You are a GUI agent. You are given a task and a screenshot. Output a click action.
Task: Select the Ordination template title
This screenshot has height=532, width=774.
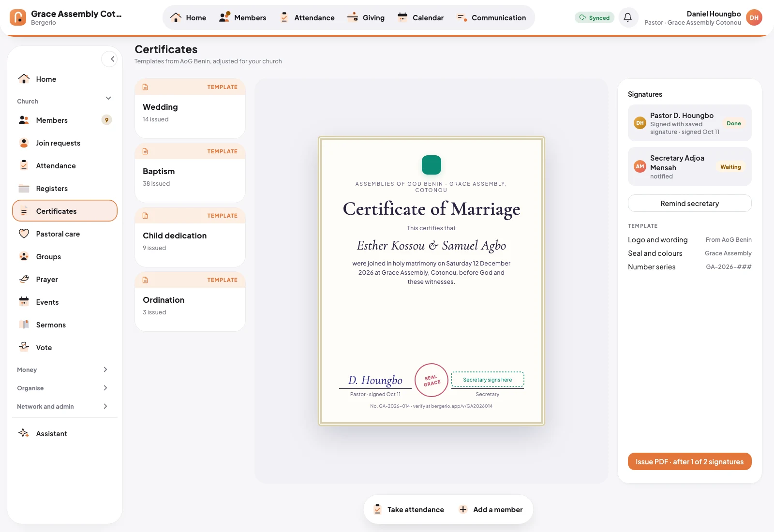[x=164, y=300]
